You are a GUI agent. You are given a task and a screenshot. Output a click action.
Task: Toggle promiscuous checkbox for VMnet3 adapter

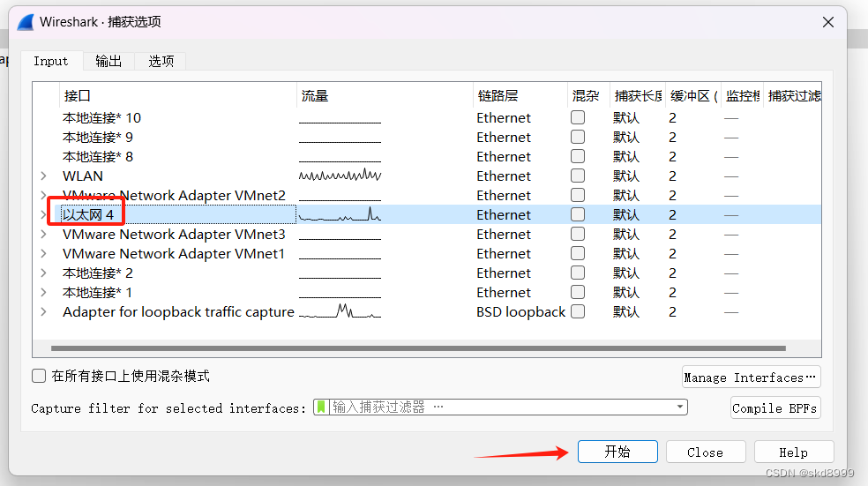click(578, 234)
